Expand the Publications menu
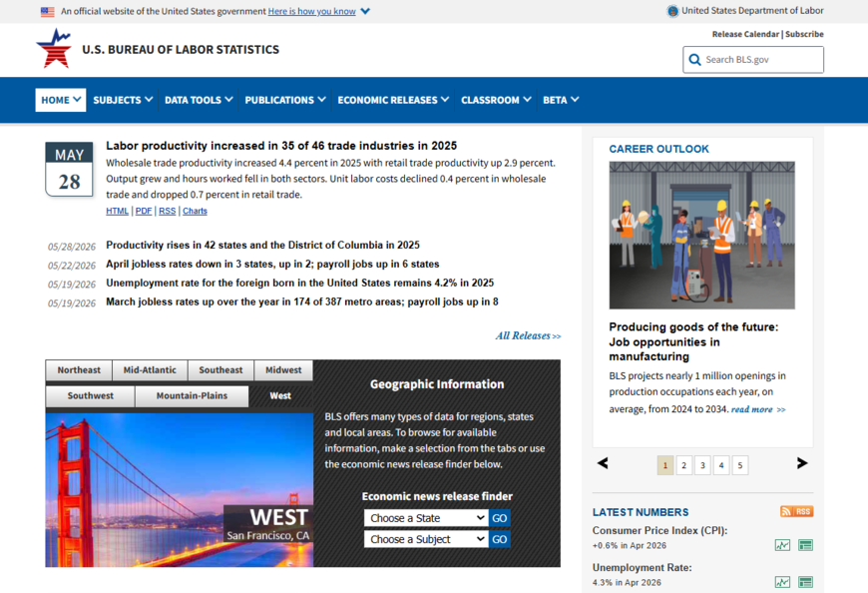 click(285, 100)
